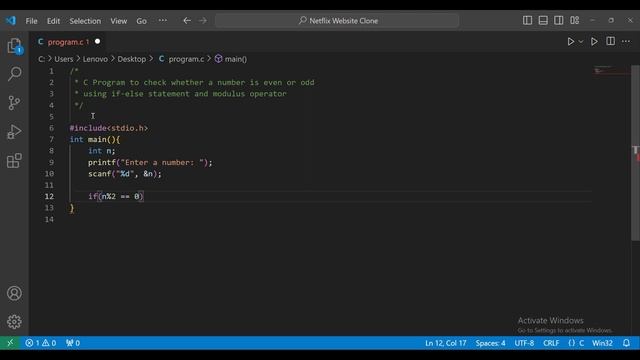Open remote window indicator in status bar

10,343
